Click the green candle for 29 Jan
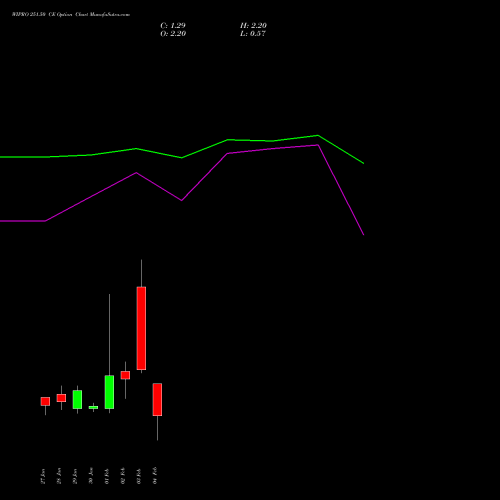 click(x=77, y=399)
